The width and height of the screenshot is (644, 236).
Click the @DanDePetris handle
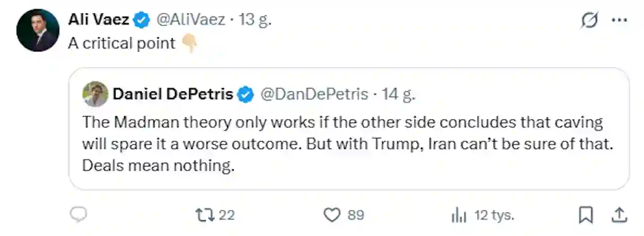point(314,95)
